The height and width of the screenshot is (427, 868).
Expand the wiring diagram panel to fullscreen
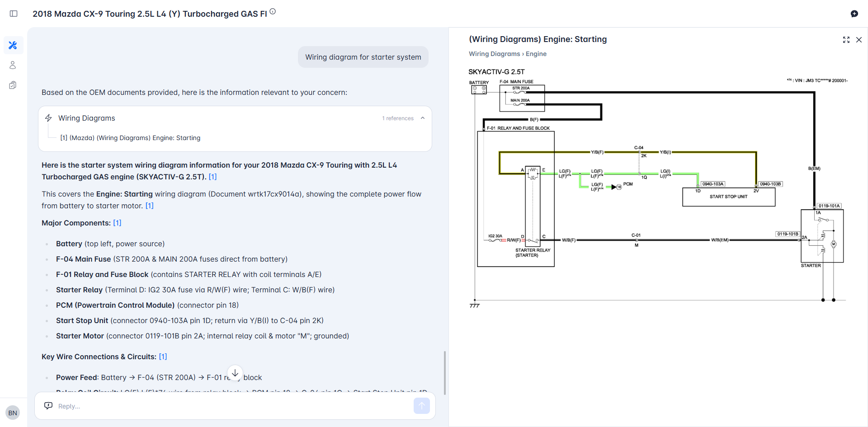[x=846, y=40]
